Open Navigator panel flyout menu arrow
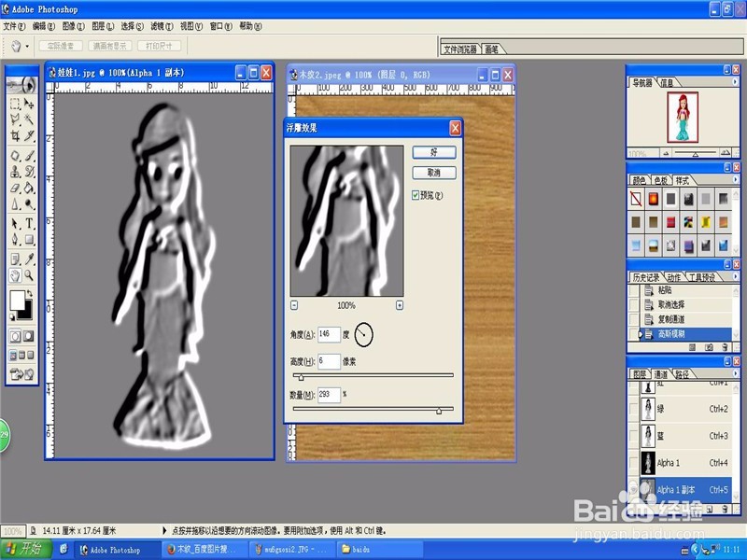The height and width of the screenshot is (560, 747). (x=735, y=82)
